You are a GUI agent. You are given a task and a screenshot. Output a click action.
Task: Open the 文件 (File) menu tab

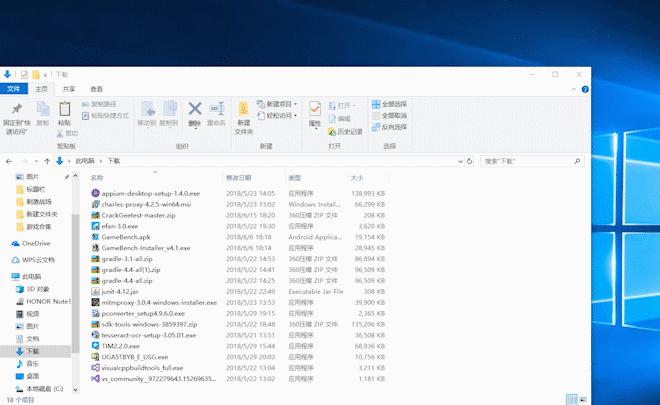coord(15,89)
